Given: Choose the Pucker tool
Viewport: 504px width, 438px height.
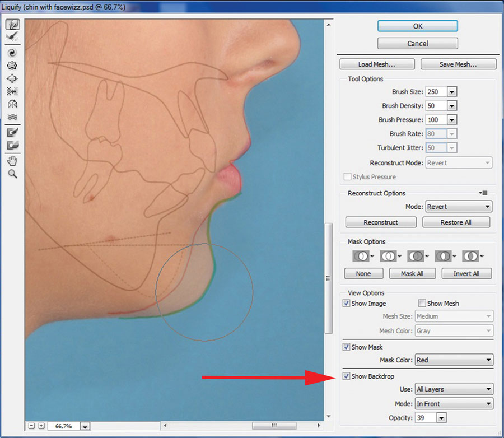Looking at the screenshot, I should coord(12,66).
